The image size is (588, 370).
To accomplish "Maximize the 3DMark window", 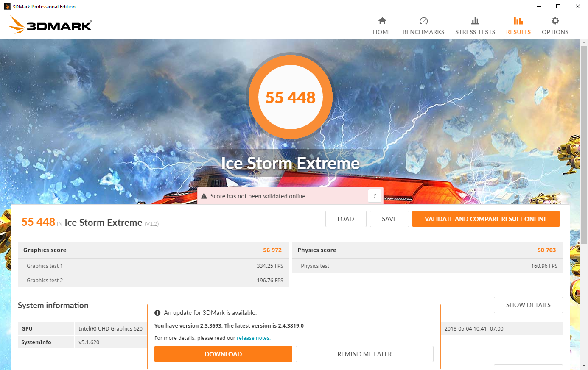I will click(x=558, y=6).
